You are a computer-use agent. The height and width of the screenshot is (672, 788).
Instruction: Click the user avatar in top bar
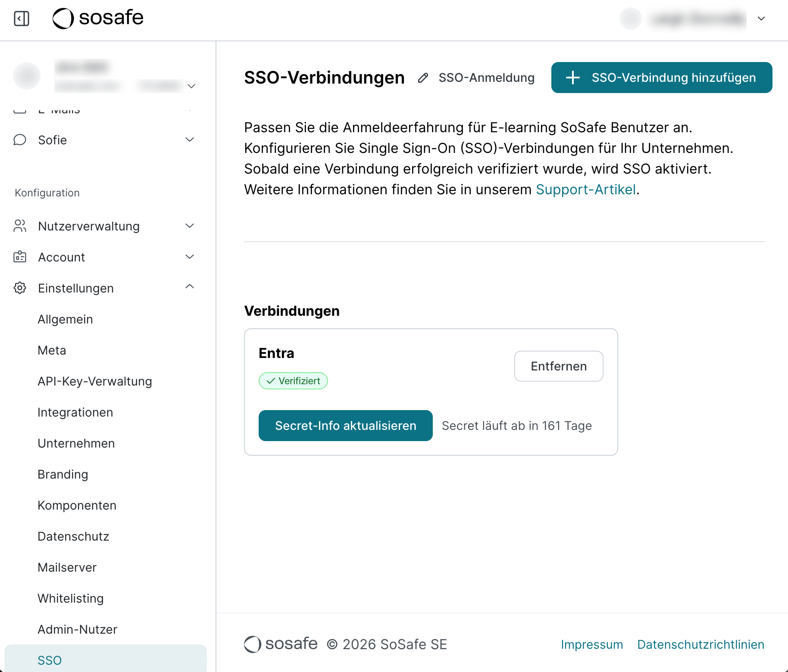(630, 19)
